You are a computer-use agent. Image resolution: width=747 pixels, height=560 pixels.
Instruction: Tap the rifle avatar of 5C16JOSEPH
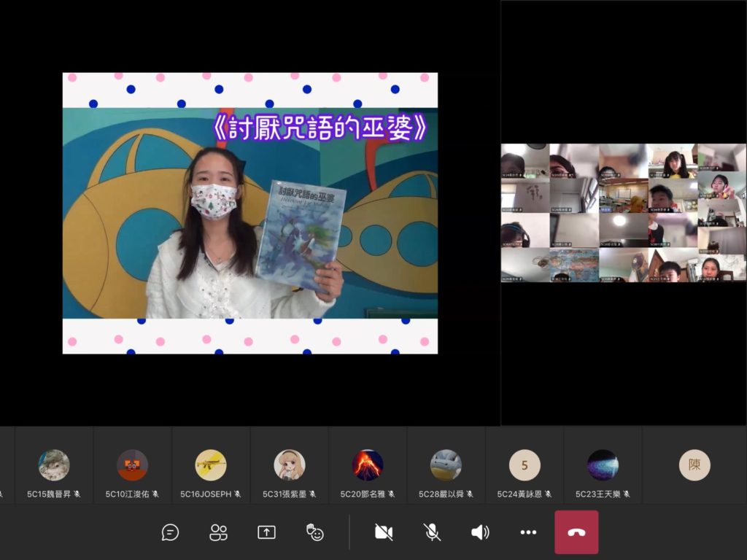tap(211, 464)
